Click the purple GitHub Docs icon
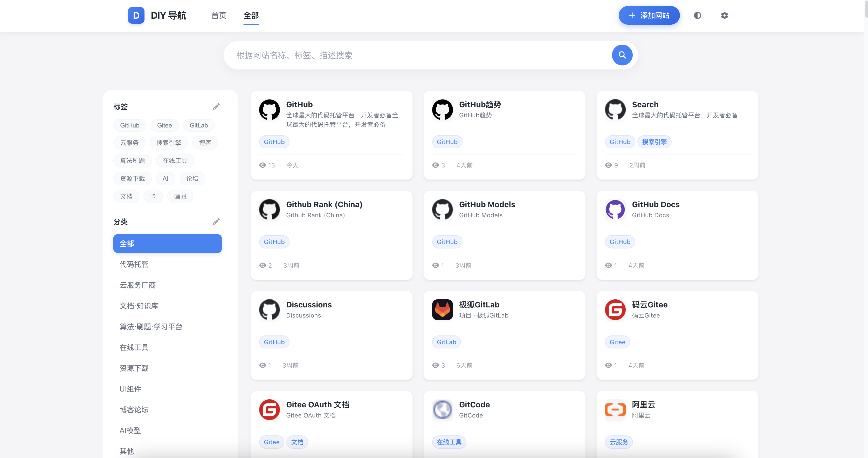Screen dimensions: 868x458 click(x=615, y=210)
